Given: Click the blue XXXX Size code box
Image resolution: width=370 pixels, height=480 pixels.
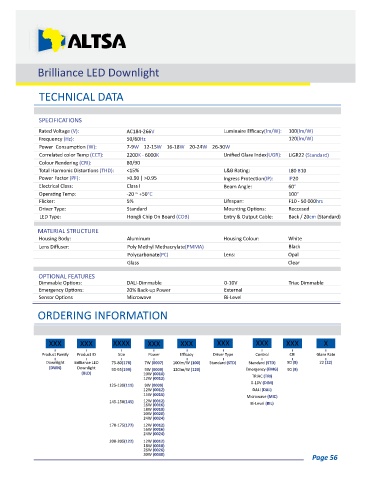Looking at the screenshot, I should (x=121, y=343).
